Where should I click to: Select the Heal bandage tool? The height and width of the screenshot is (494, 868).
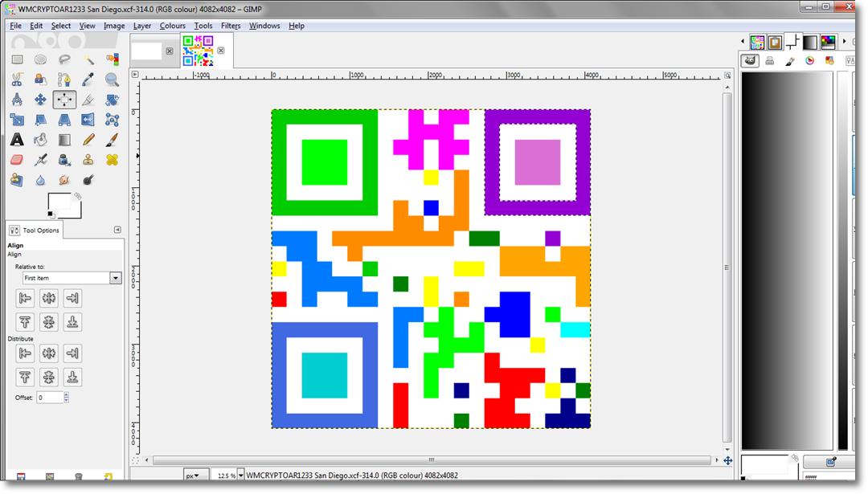(112, 160)
